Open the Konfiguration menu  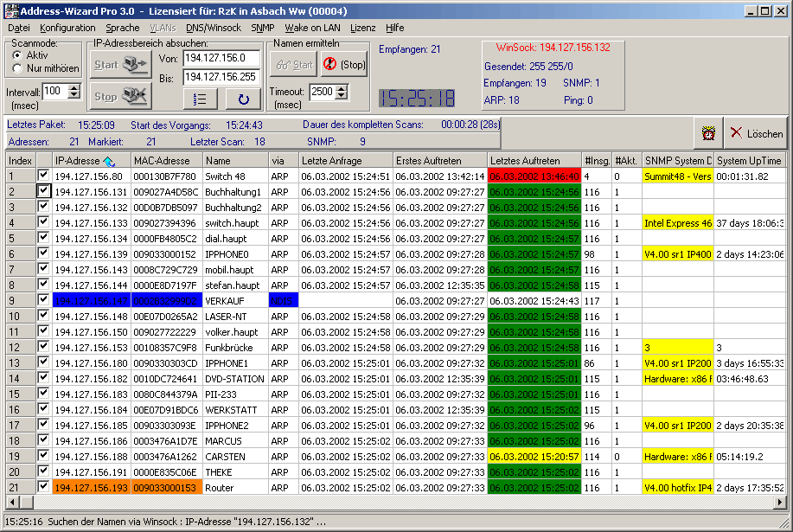(67, 28)
